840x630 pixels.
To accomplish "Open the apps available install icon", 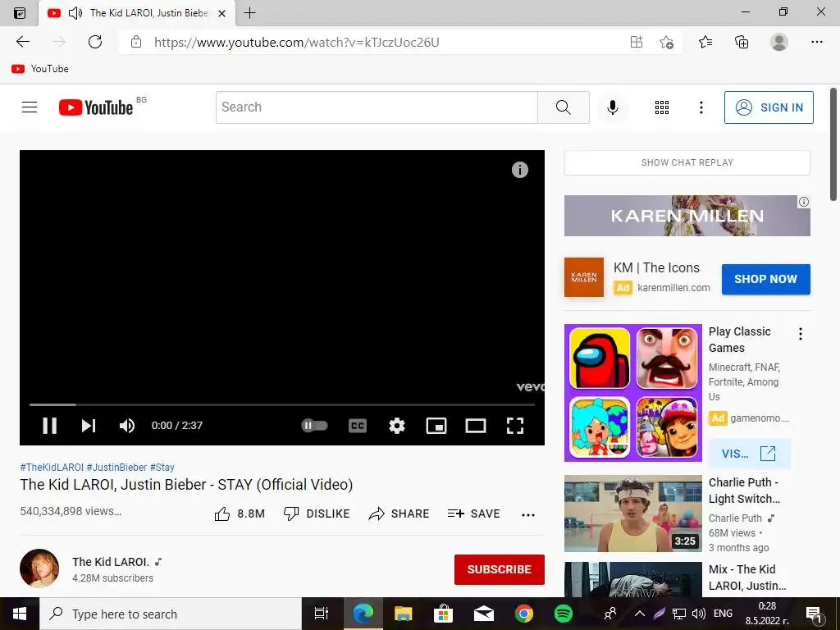I will pyautogui.click(x=636, y=42).
